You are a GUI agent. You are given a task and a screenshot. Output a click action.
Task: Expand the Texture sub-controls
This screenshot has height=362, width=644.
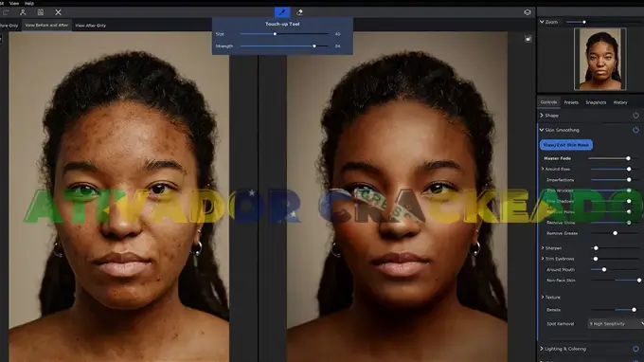pos(543,297)
